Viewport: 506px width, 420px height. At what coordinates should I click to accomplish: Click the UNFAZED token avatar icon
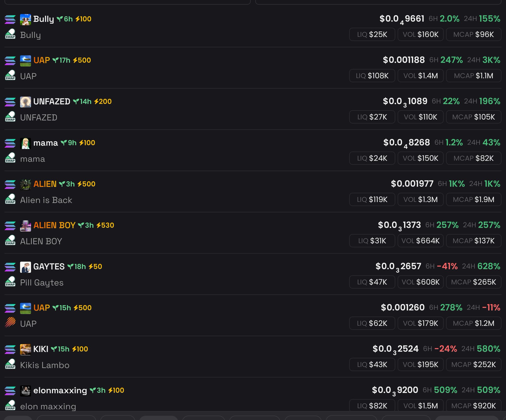[x=25, y=102]
